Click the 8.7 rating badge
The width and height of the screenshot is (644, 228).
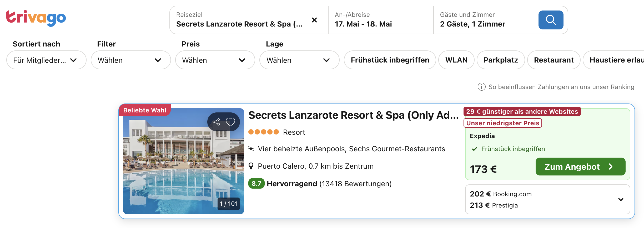click(256, 184)
